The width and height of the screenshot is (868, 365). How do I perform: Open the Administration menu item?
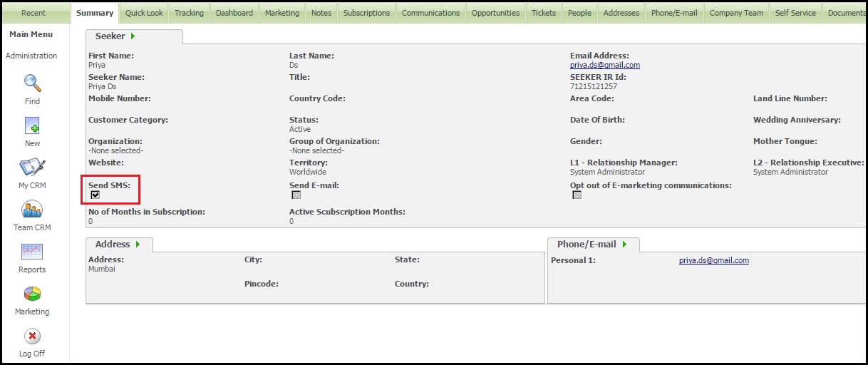(31, 56)
